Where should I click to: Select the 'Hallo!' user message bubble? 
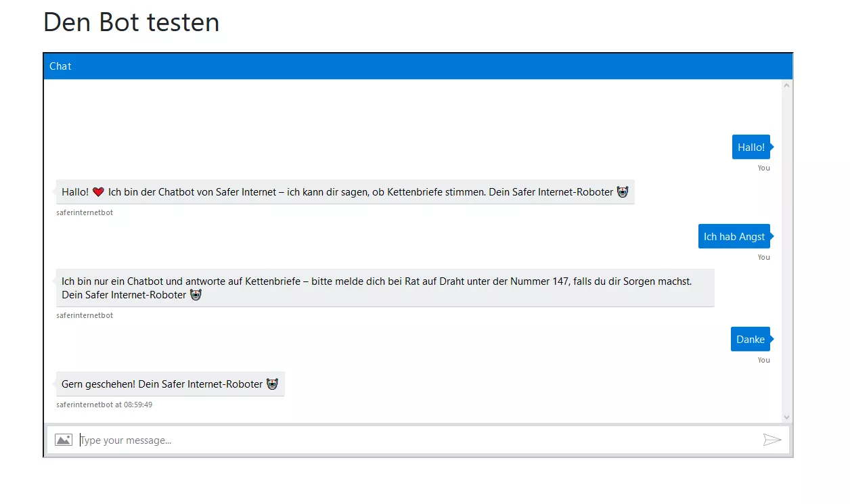(751, 147)
